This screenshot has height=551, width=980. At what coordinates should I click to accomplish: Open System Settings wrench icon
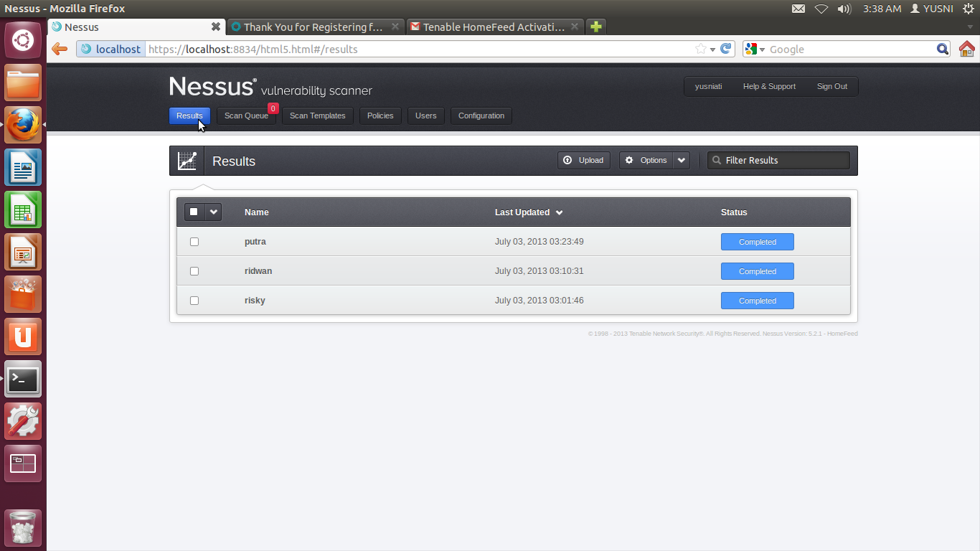pyautogui.click(x=23, y=421)
